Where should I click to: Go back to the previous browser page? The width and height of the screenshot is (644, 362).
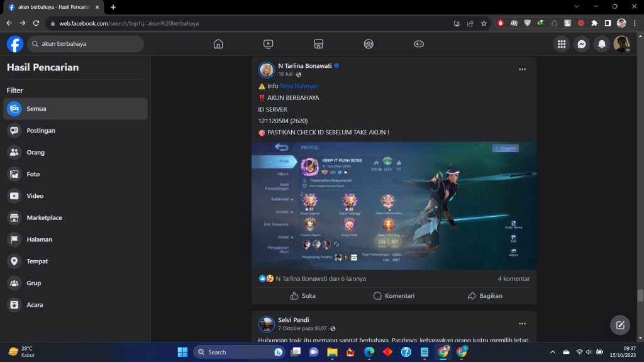(x=9, y=23)
